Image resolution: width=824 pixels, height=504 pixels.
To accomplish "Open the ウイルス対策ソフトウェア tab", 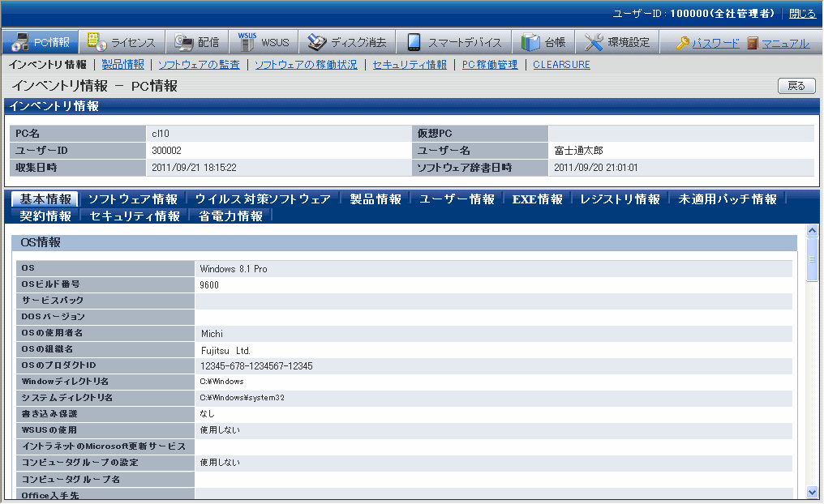I will coord(263,199).
